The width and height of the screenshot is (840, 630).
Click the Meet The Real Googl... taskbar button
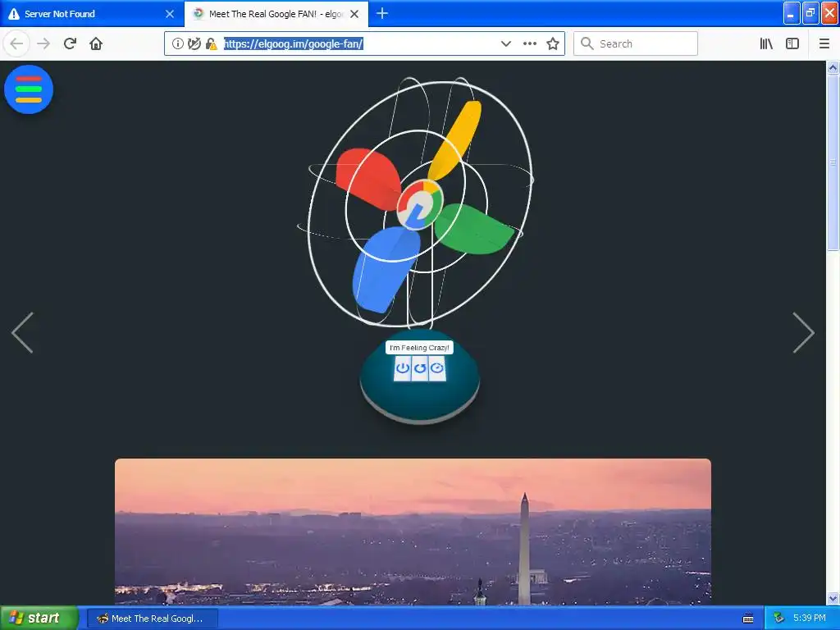tap(153, 619)
